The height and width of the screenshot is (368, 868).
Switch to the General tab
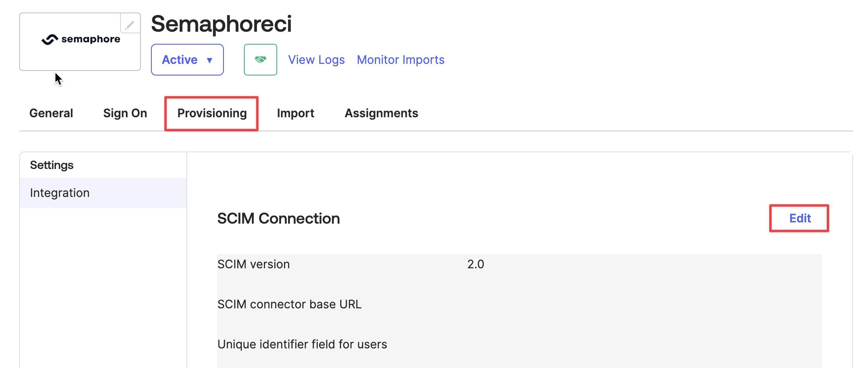51,113
